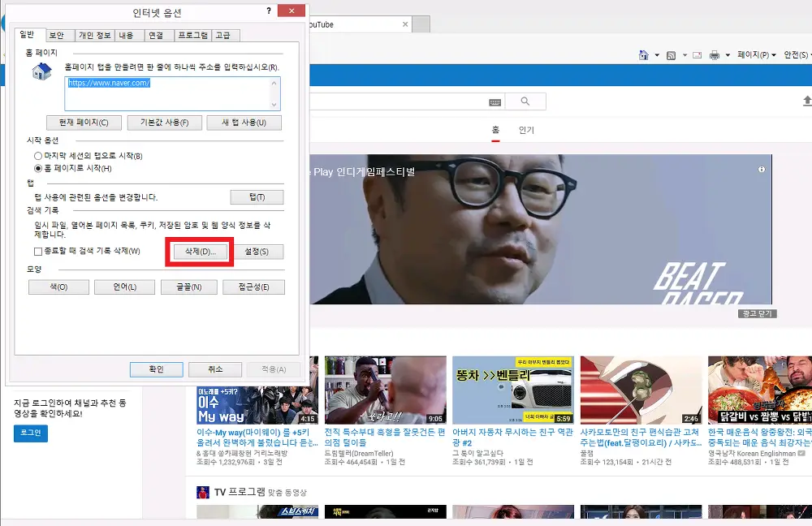
Task: Switch to the 프로그램 tab
Action: pos(192,35)
